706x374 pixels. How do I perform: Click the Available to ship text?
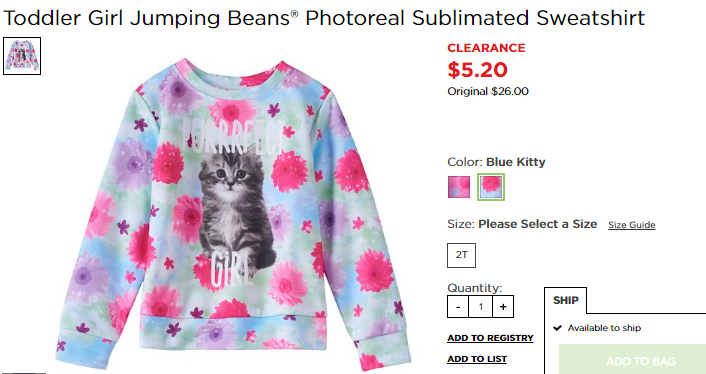click(604, 328)
